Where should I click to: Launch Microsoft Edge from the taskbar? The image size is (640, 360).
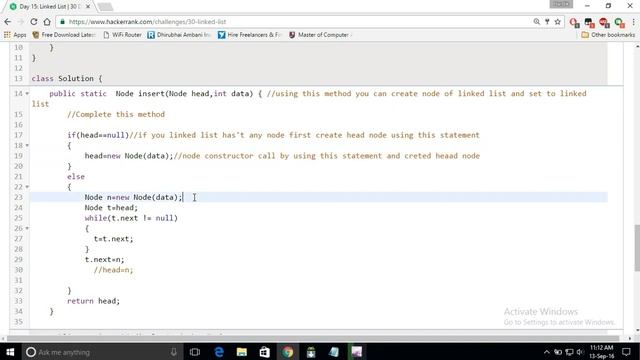tap(219, 352)
